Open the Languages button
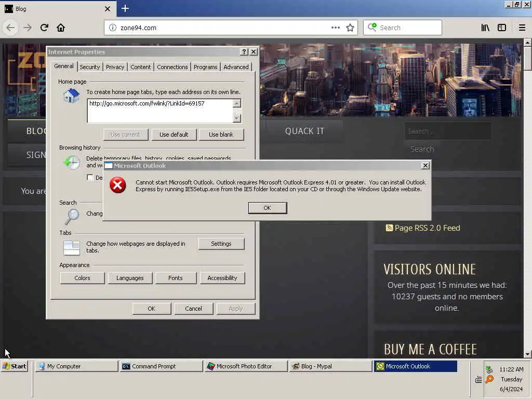Viewport: 532px width, 399px height. coord(130,278)
